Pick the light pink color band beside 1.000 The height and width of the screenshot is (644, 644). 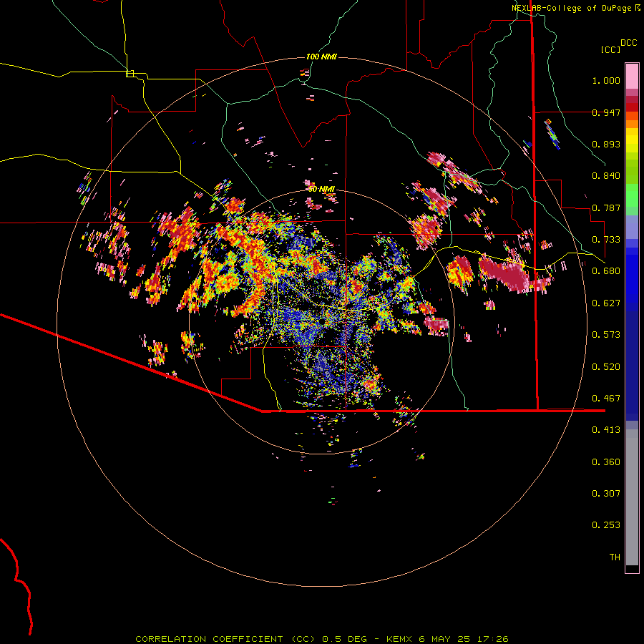[x=632, y=76]
